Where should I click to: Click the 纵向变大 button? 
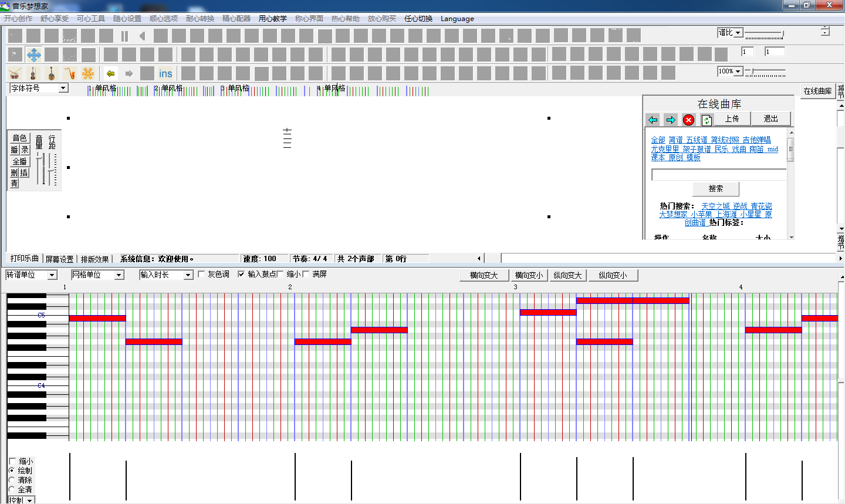pyautogui.click(x=567, y=275)
